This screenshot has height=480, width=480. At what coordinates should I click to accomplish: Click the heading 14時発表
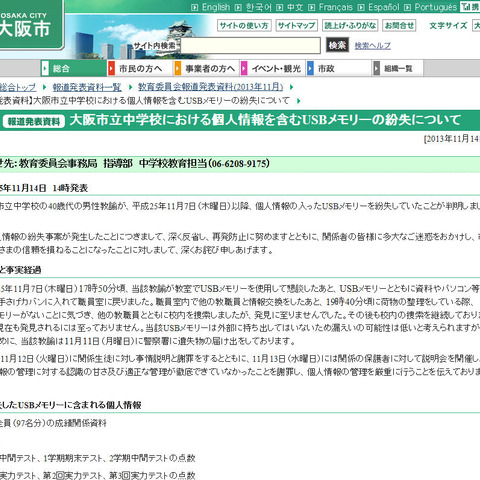tap(70, 188)
